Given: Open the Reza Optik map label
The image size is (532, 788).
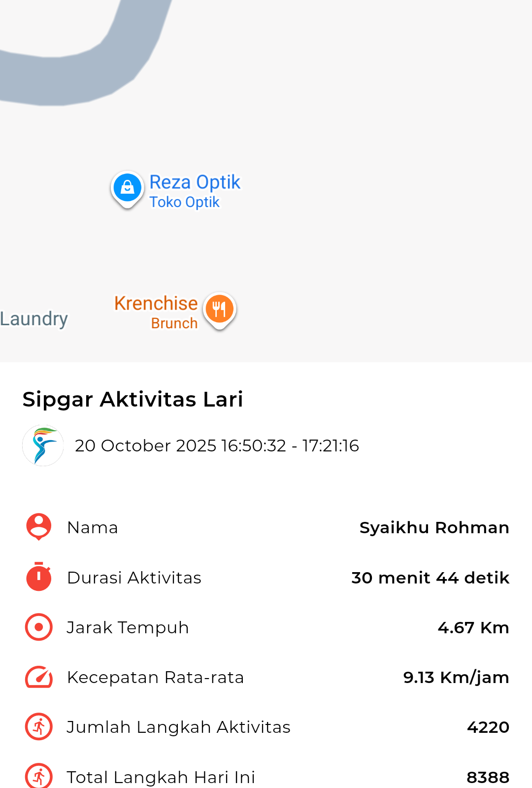Looking at the screenshot, I should (195, 191).
